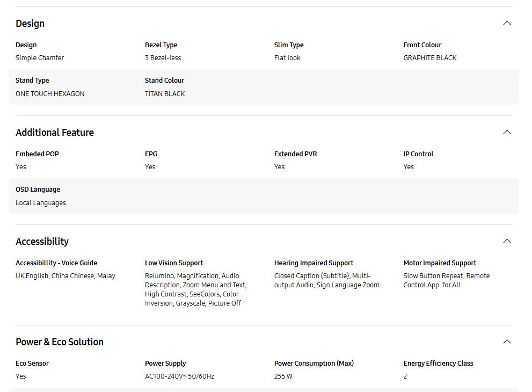532x392 pixels.
Task: Click the ONE TOUCH HEXAGON stand type
Action: click(x=50, y=94)
